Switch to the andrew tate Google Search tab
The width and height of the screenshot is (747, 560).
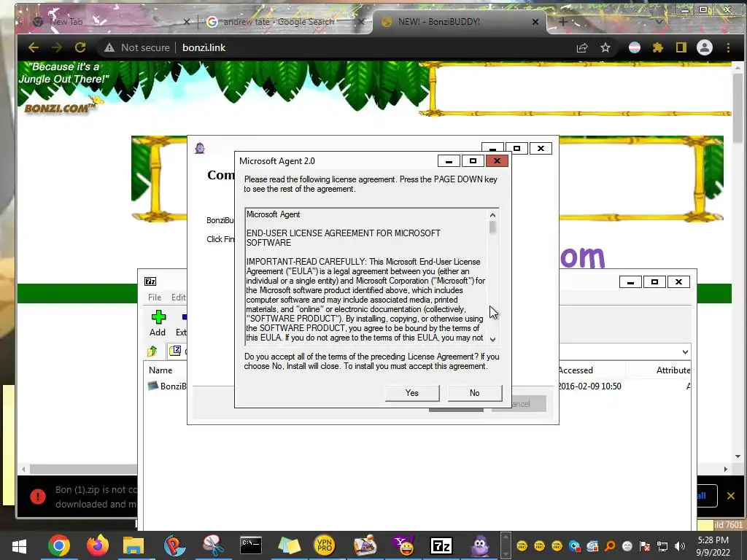[279, 22]
